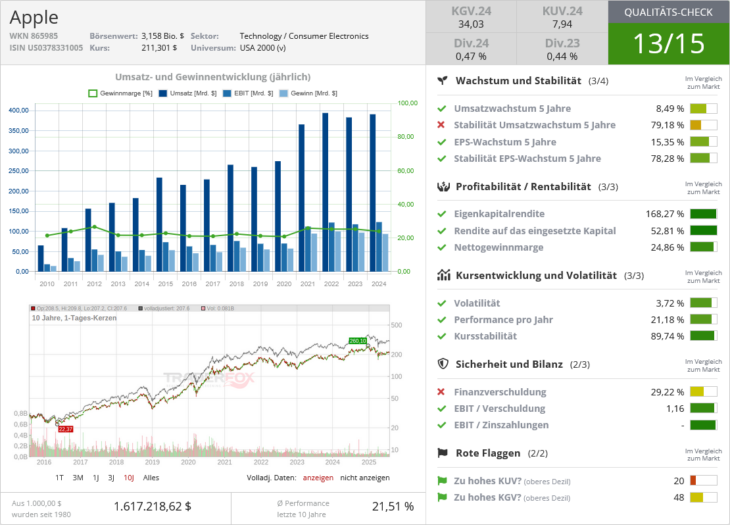Toggle the Umsatz [Mrd. $] legend entry

[188, 93]
